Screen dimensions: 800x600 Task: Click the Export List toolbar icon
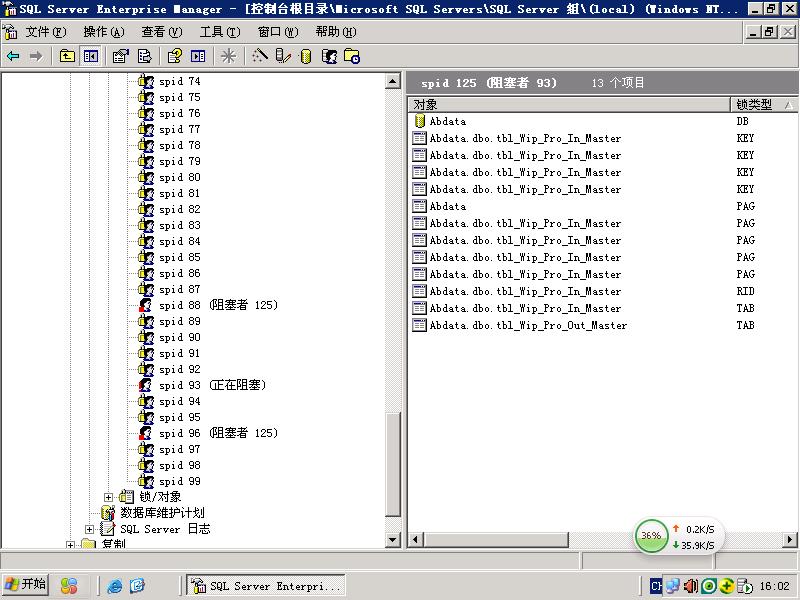(x=144, y=56)
